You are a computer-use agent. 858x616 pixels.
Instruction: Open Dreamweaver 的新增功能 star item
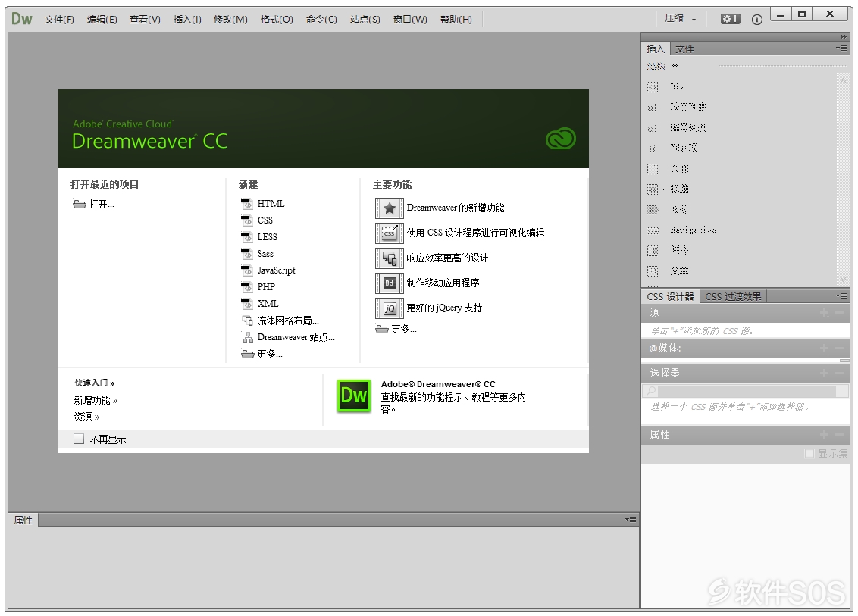[x=440, y=208]
